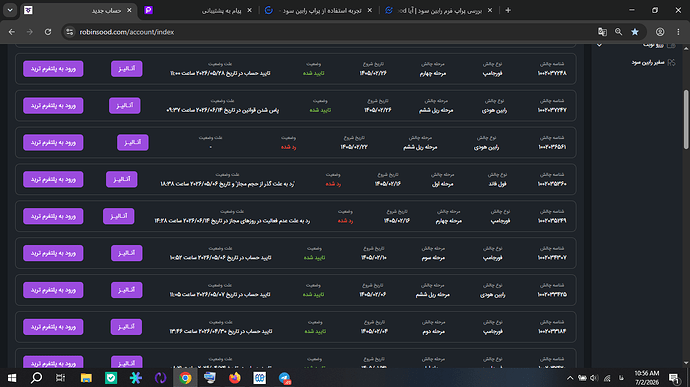View site information next to the URL

click(70, 32)
